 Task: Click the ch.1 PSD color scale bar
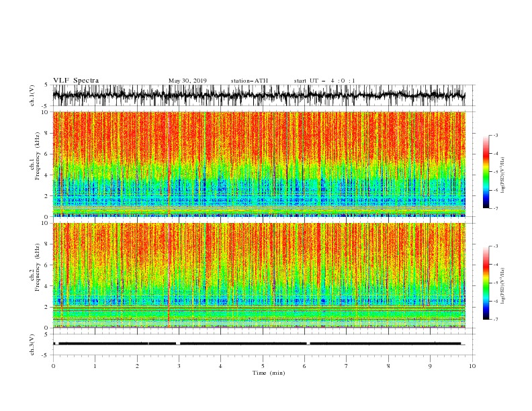click(x=486, y=172)
